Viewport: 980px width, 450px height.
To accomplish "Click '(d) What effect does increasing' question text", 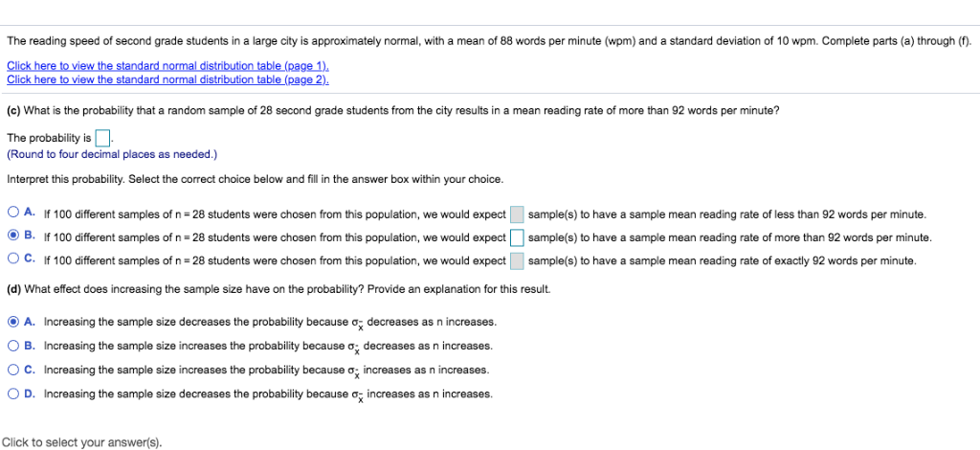I will point(278,289).
